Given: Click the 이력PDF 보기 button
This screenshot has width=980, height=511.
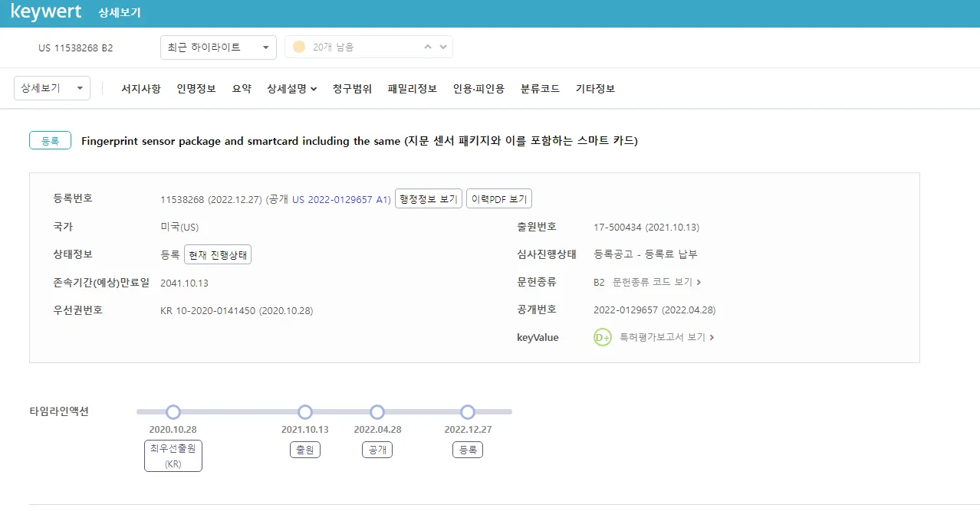Looking at the screenshot, I should click(x=499, y=199).
